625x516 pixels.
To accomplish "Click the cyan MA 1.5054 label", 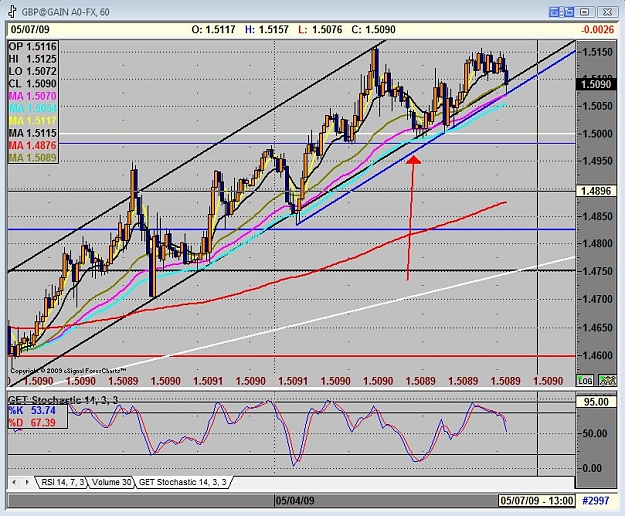I will pyautogui.click(x=33, y=108).
